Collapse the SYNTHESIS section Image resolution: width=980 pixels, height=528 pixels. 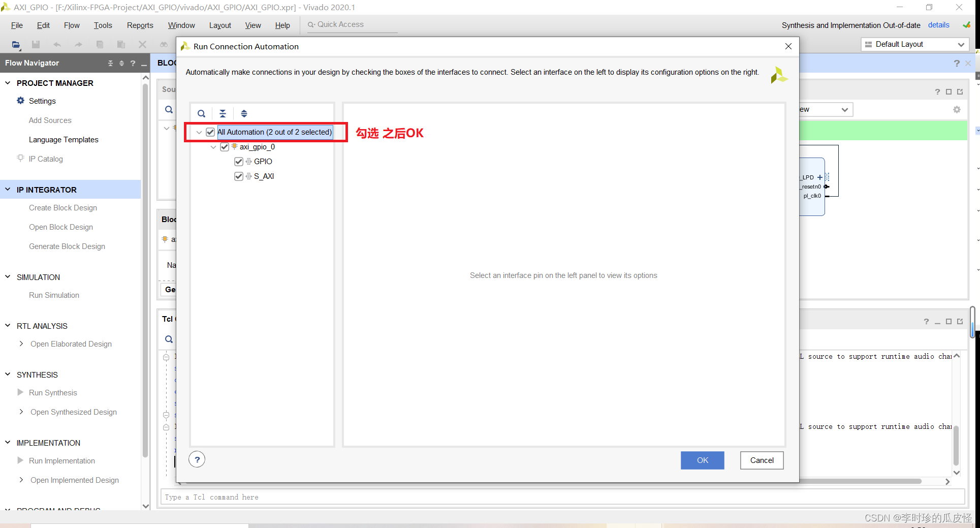[x=8, y=375]
